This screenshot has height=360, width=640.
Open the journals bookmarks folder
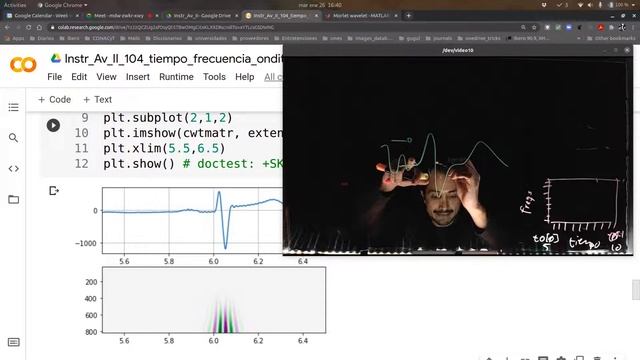click(x=439, y=38)
